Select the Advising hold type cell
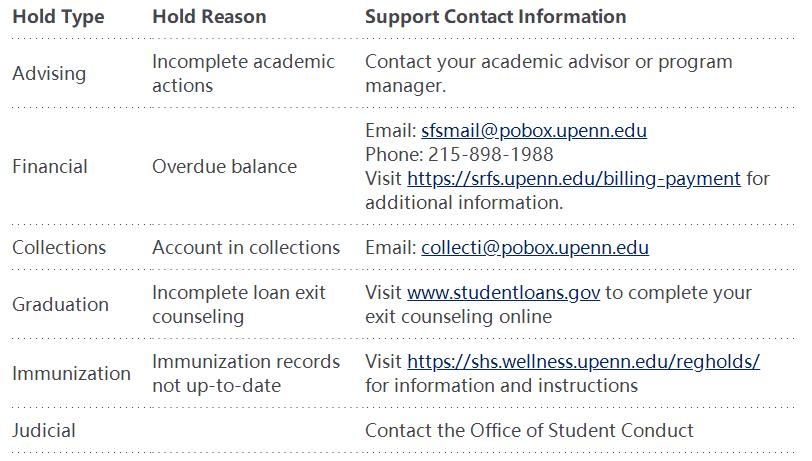Screen dimensions: 812x461 (x=49, y=74)
